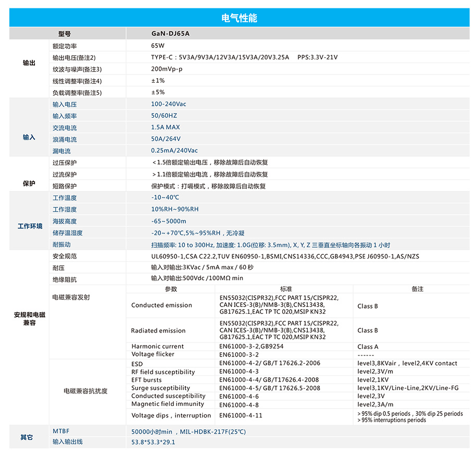Click the 短路保护 label
476x455 pixels.
(65, 186)
